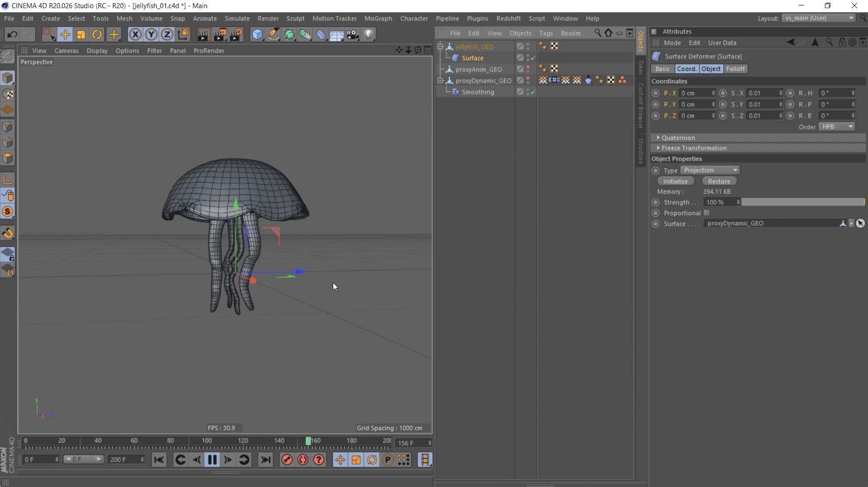Switch to the Falloff tab in Attributes

pyautogui.click(x=736, y=69)
